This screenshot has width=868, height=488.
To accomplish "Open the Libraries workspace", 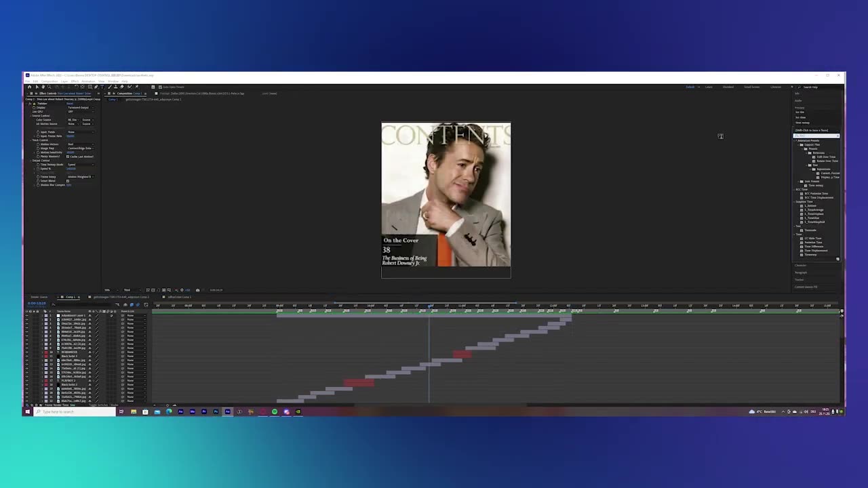I will coord(776,87).
